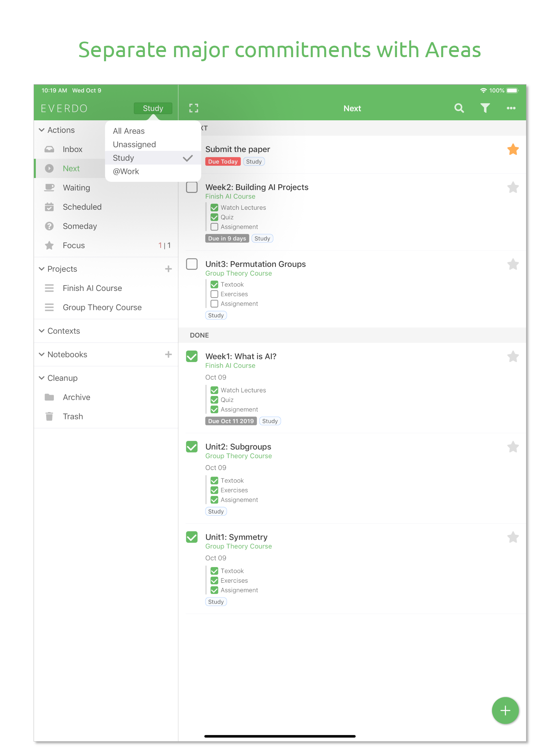560x747 pixels.
Task: Open the Waiting list in the sidebar
Action: (x=106, y=188)
